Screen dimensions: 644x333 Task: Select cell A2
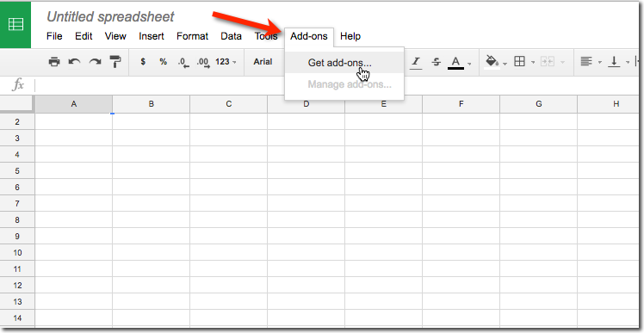(73, 122)
